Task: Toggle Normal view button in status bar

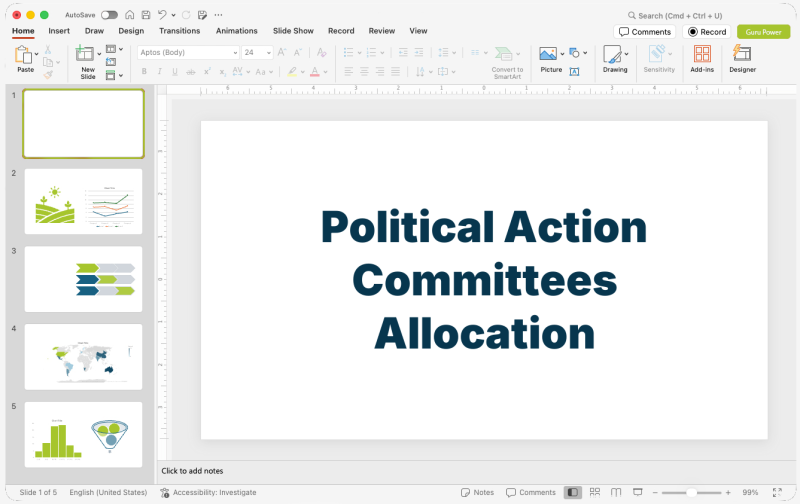Action: point(573,492)
